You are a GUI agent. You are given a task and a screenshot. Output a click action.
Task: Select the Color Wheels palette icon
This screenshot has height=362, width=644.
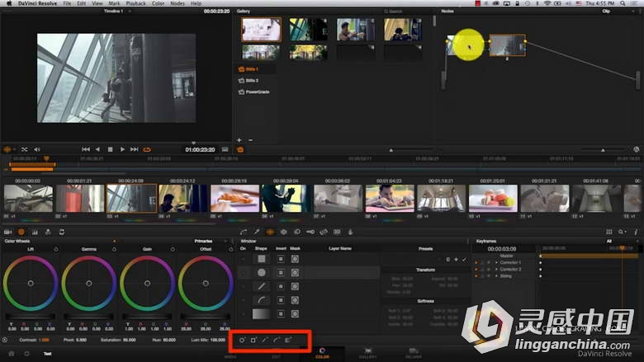click(x=21, y=232)
